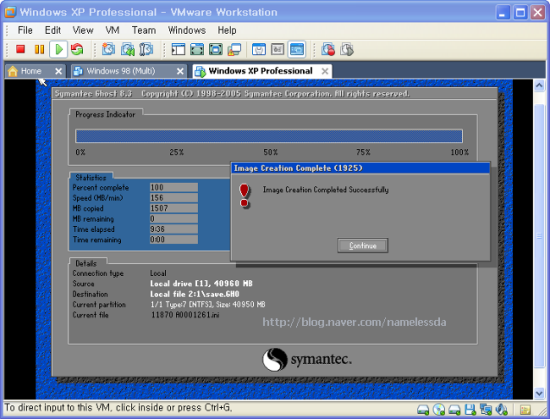Select the highlighted console view toolbar icon

297,49
